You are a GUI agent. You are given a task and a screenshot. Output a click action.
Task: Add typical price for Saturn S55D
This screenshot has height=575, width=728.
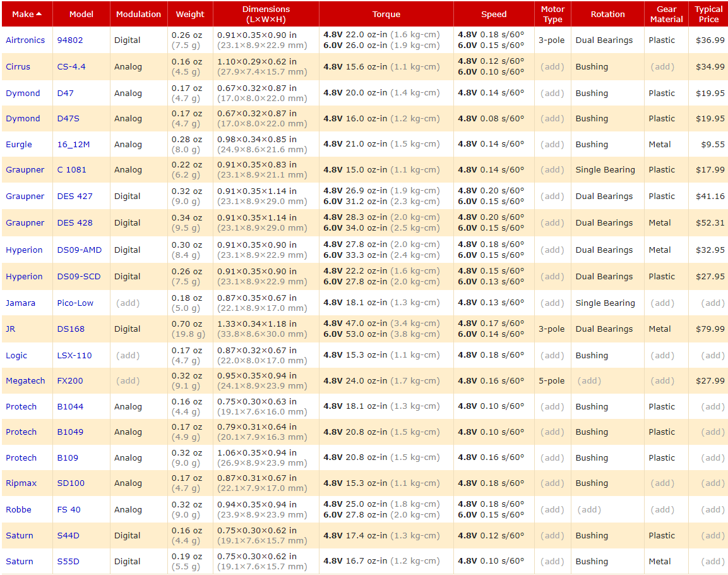point(713,561)
